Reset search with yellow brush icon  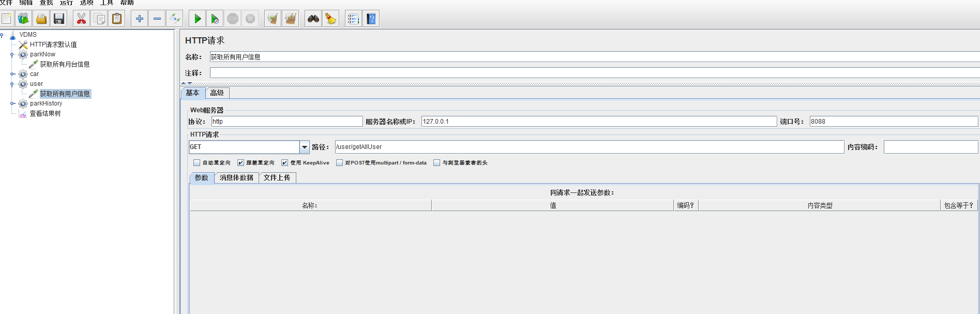(330, 19)
